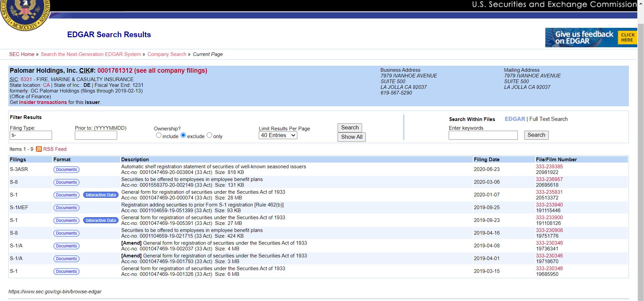Open Documents for S-3ASR filing
644x301 pixels.
pyautogui.click(x=66, y=170)
